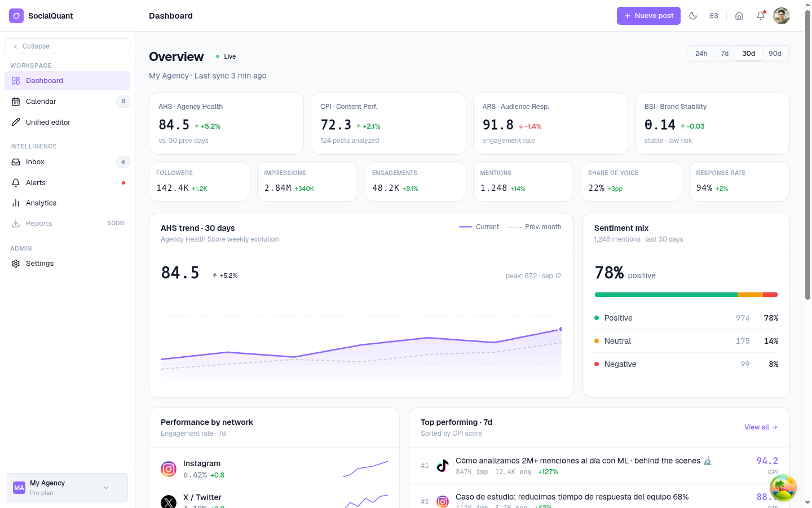The image size is (812, 508).
Task: Click the page vertical scrollbar
Action: 807,155
